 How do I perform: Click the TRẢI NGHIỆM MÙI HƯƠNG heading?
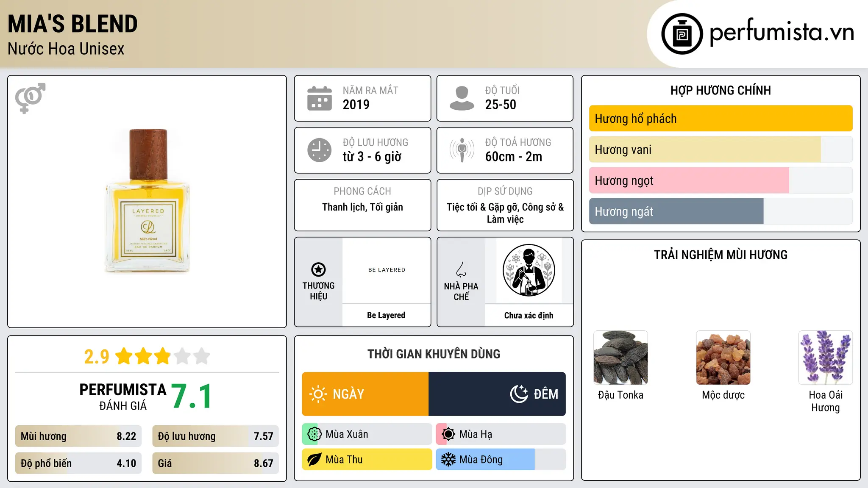(721, 255)
